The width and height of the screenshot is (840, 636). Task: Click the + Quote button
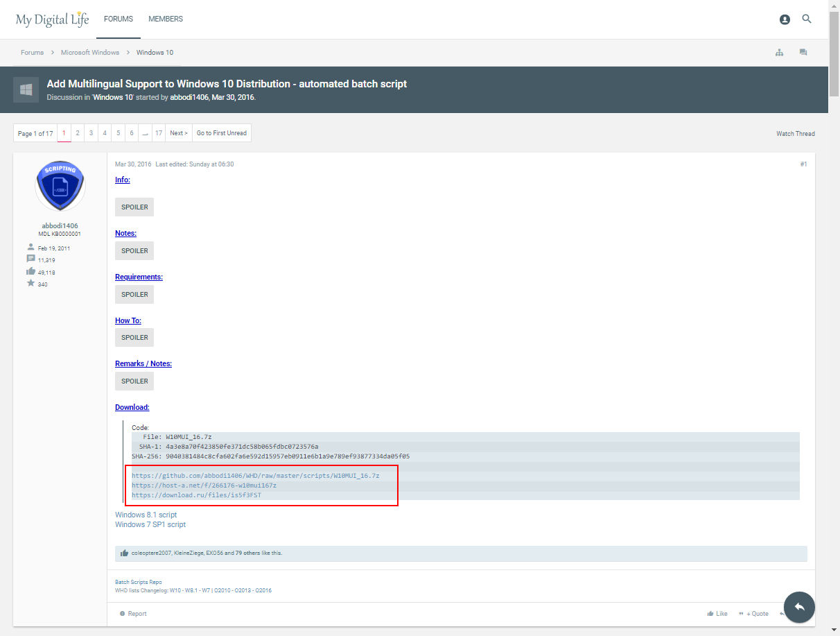(x=753, y=614)
